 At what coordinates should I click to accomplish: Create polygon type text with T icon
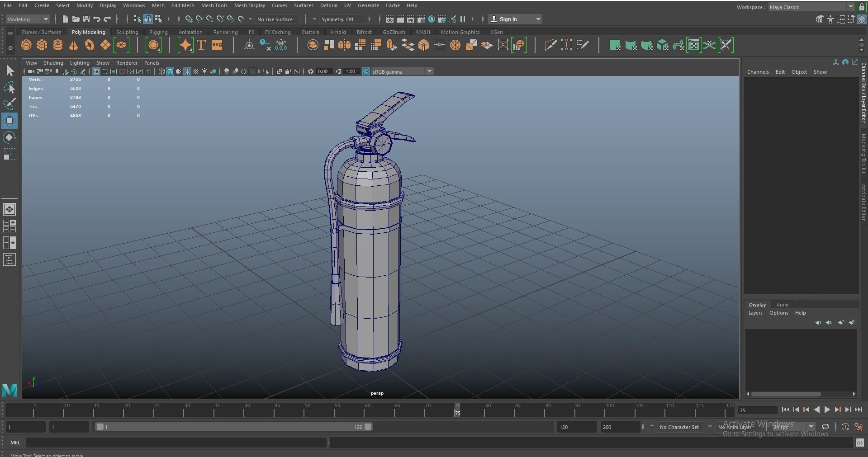[x=201, y=45]
